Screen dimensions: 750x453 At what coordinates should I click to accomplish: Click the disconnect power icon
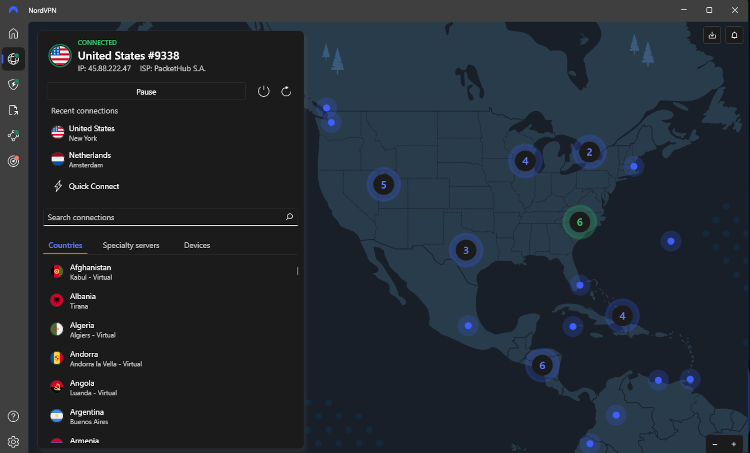tap(264, 91)
